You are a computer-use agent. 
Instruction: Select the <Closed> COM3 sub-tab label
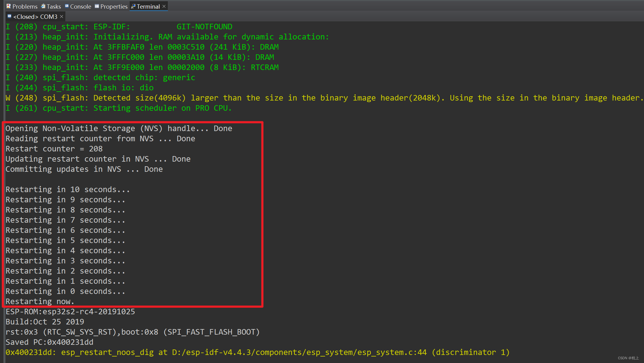coord(35,17)
